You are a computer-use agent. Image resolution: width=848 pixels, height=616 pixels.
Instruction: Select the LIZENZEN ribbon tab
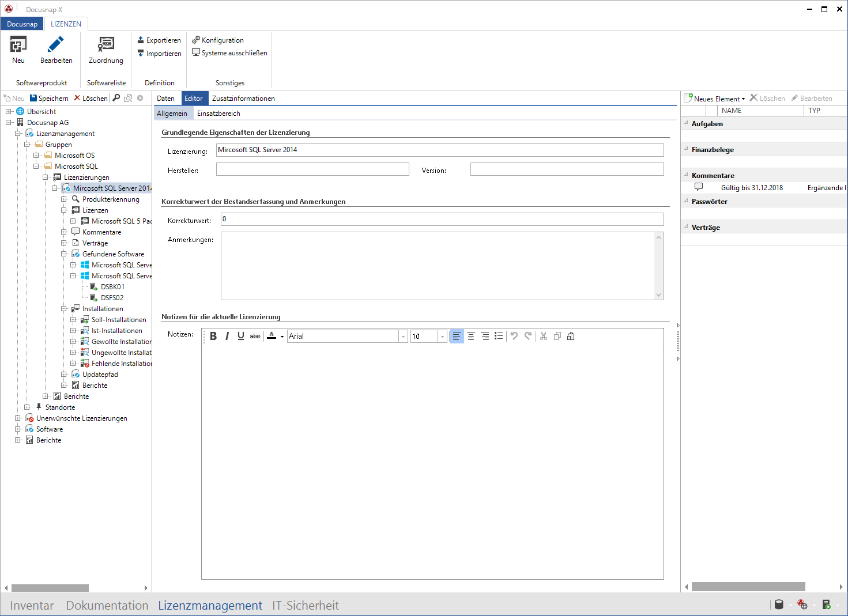click(x=66, y=24)
